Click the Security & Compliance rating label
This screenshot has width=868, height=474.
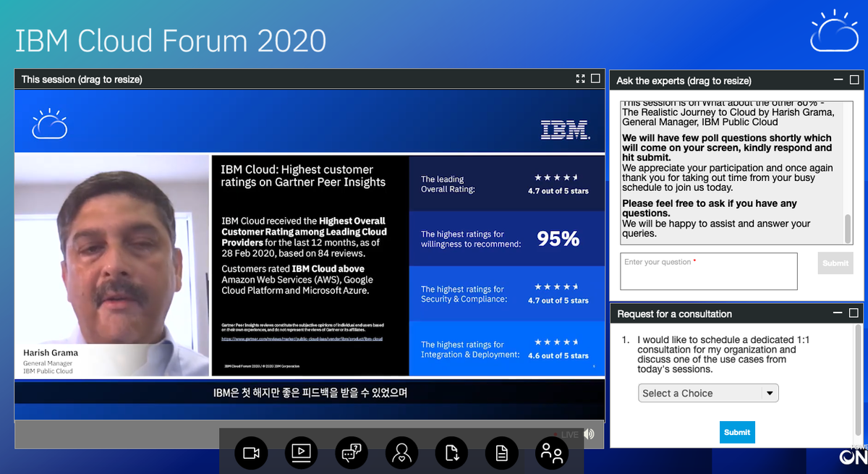coord(464,294)
